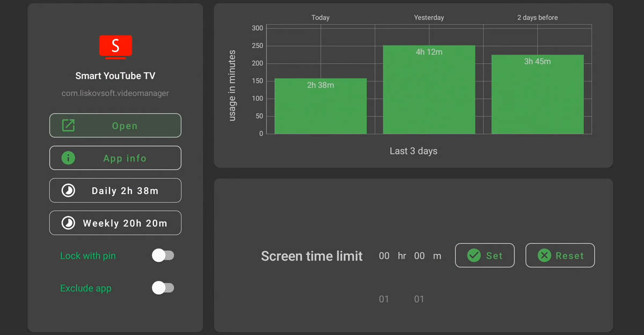The image size is (644, 335).
Task: Show App info for this app
Action: click(115, 158)
